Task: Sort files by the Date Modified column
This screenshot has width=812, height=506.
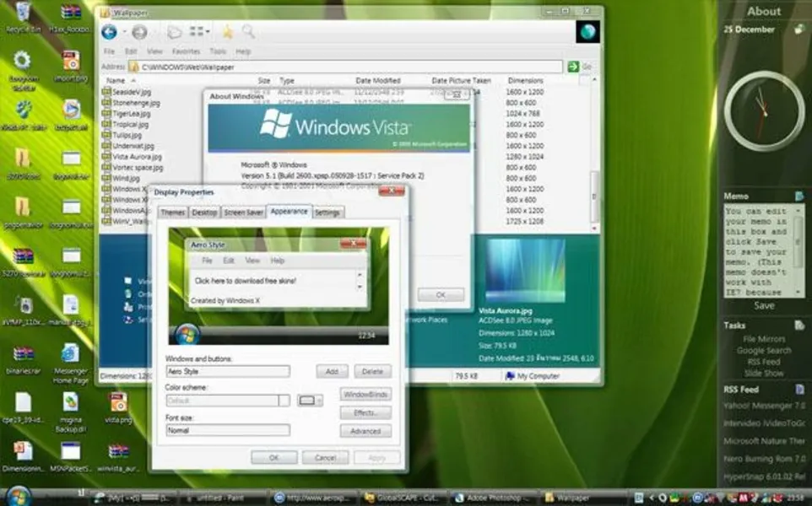Action: pos(378,81)
